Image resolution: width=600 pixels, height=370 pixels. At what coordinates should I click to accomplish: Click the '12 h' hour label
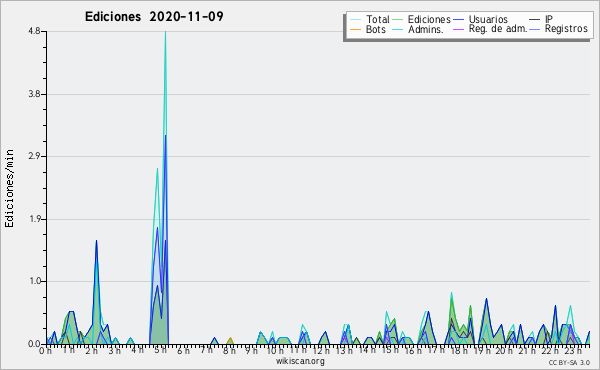[321, 350]
